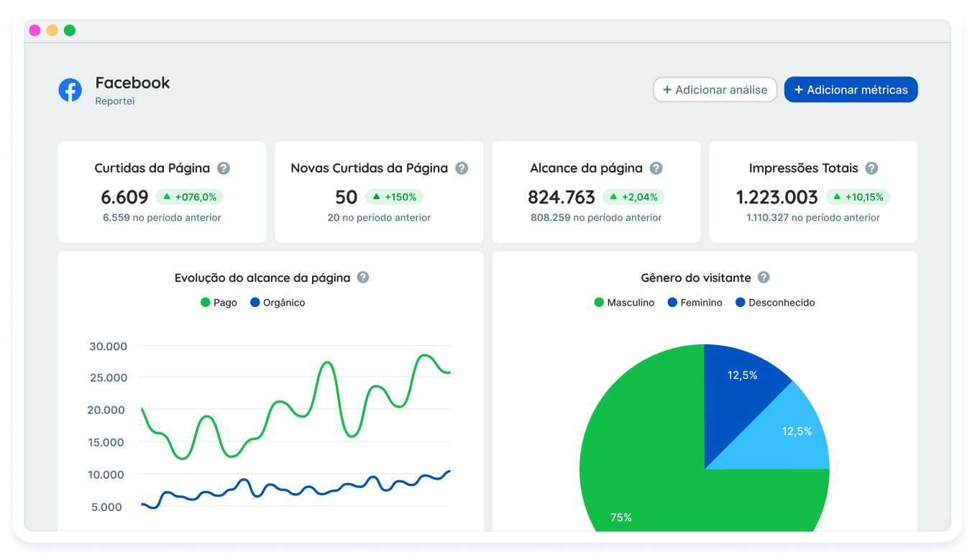Click the +150% badge on Novas Curtidas
Image resolution: width=975 pixels, height=560 pixels.
click(x=394, y=197)
